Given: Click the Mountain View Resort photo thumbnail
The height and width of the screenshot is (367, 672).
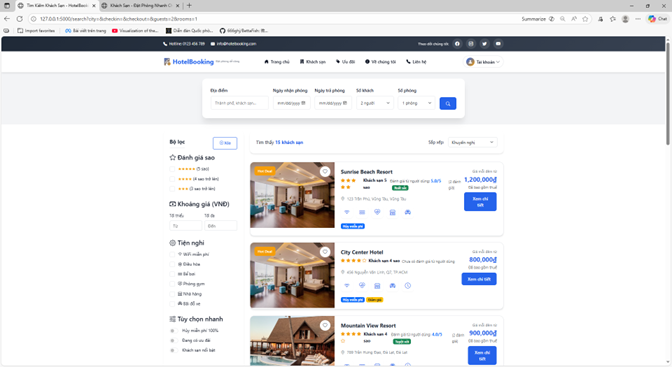Looking at the screenshot, I should click(x=292, y=341).
